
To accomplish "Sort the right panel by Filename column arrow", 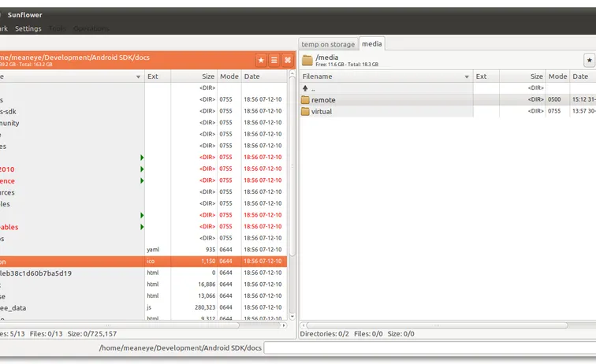I will [465, 76].
